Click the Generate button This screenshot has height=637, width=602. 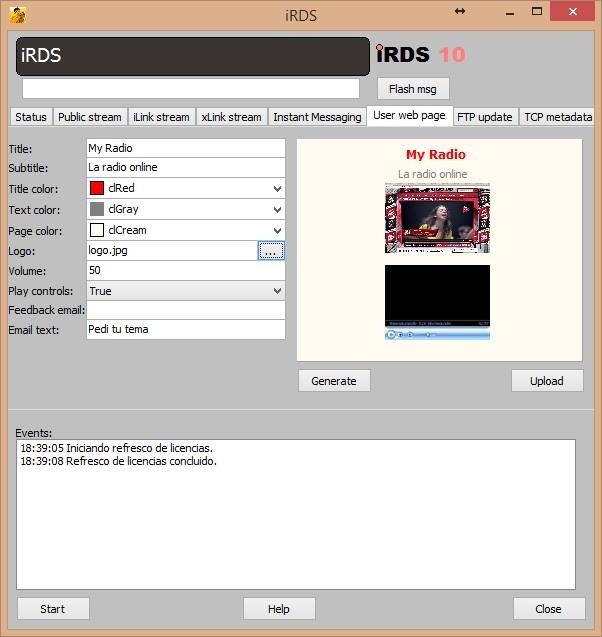(334, 381)
